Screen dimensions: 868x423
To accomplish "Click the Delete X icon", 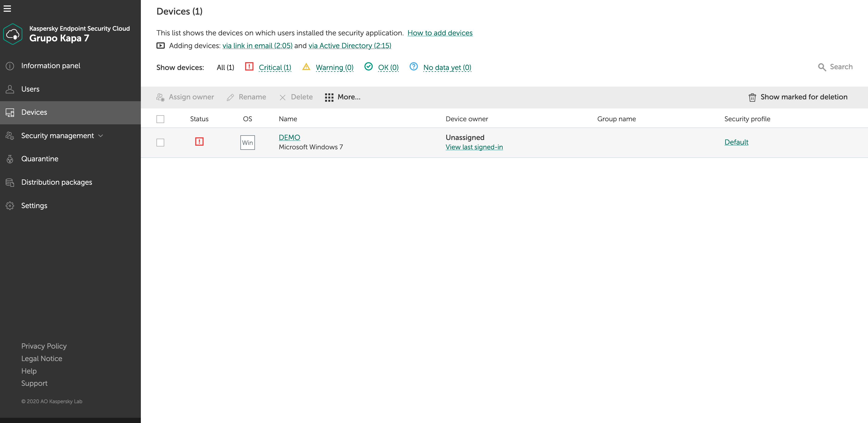I will 282,97.
